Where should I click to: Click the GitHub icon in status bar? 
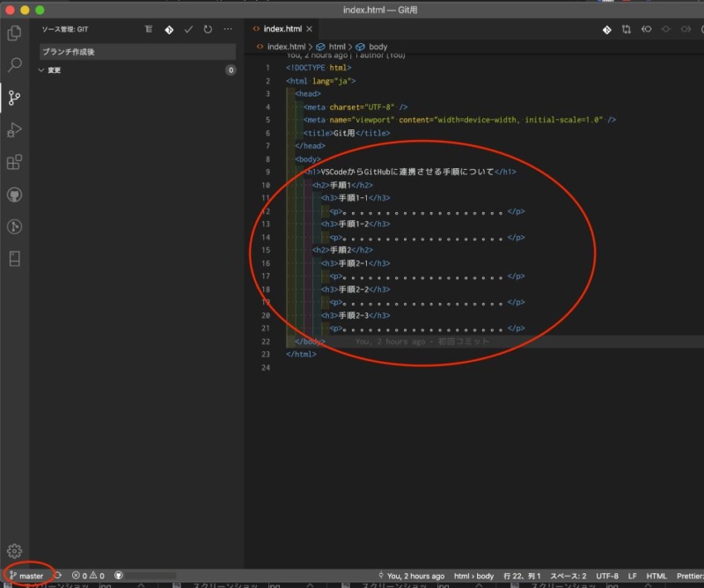[119, 576]
